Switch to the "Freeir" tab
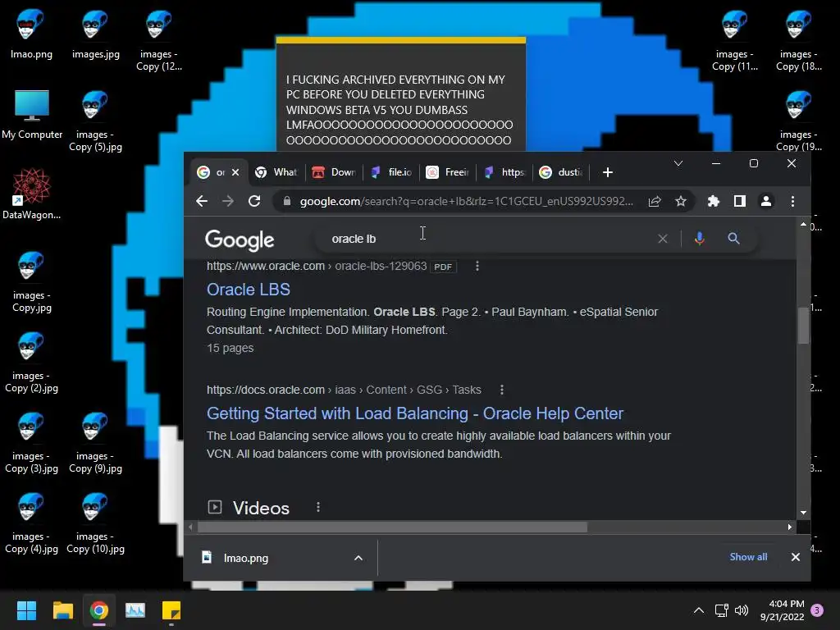840x630 pixels. tap(449, 172)
